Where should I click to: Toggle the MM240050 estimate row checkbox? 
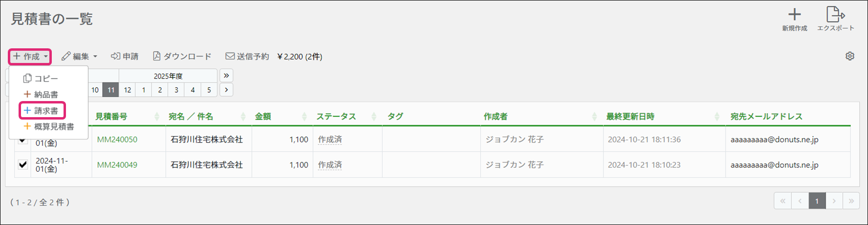pyautogui.click(x=23, y=141)
